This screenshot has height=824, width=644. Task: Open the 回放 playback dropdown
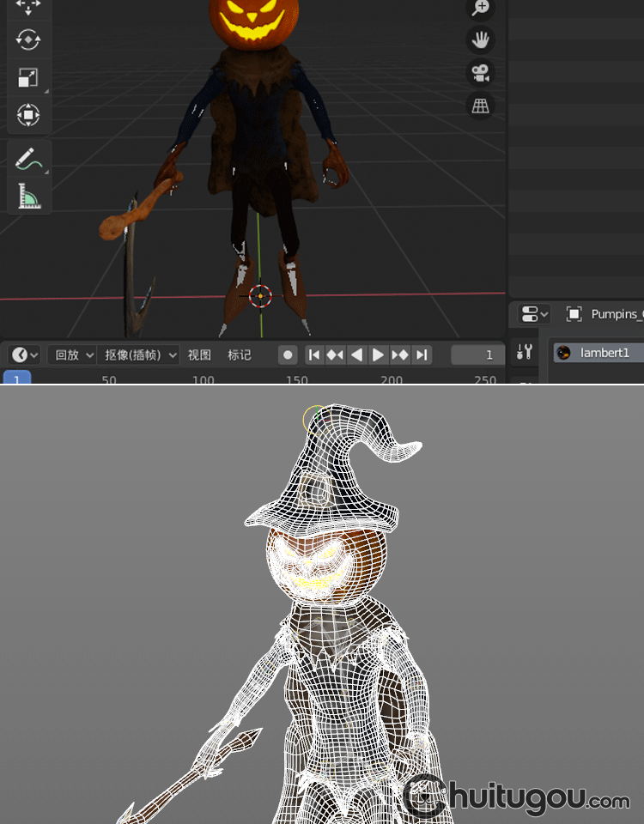click(x=72, y=354)
